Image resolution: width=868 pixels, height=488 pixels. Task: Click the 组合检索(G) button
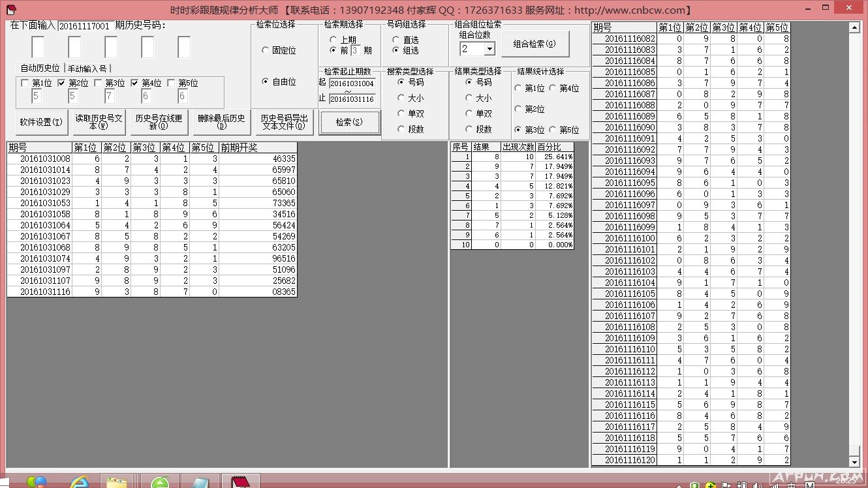(x=535, y=44)
